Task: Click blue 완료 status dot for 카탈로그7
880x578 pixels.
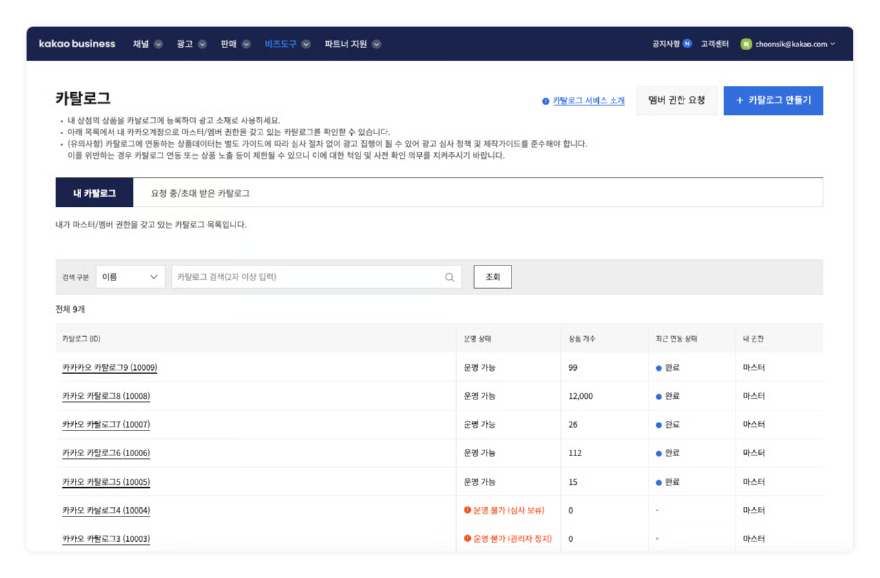Action: pos(659,425)
